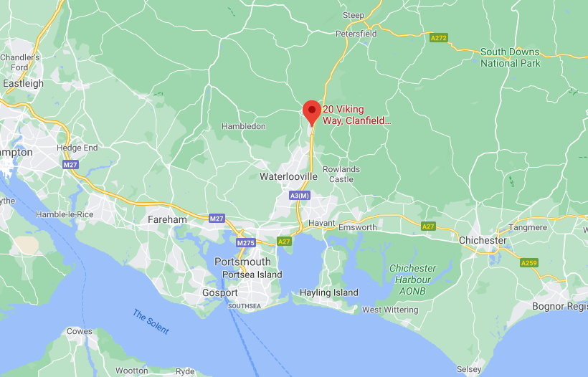Viewport: 588px width, 377px height.
Task: Select the Waterlooville town label
Action: (x=288, y=176)
